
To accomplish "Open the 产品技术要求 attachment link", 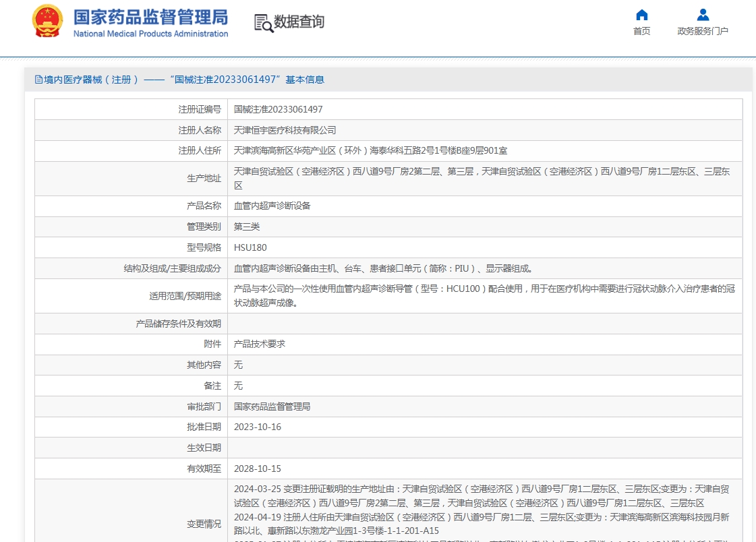I will pos(260,344).
